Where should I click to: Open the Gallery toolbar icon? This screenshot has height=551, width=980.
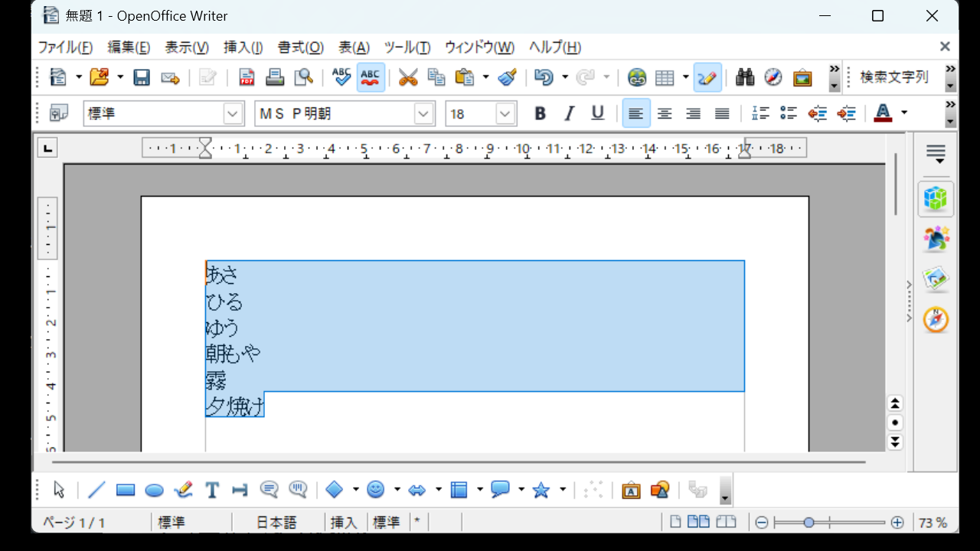pos(802,77)
